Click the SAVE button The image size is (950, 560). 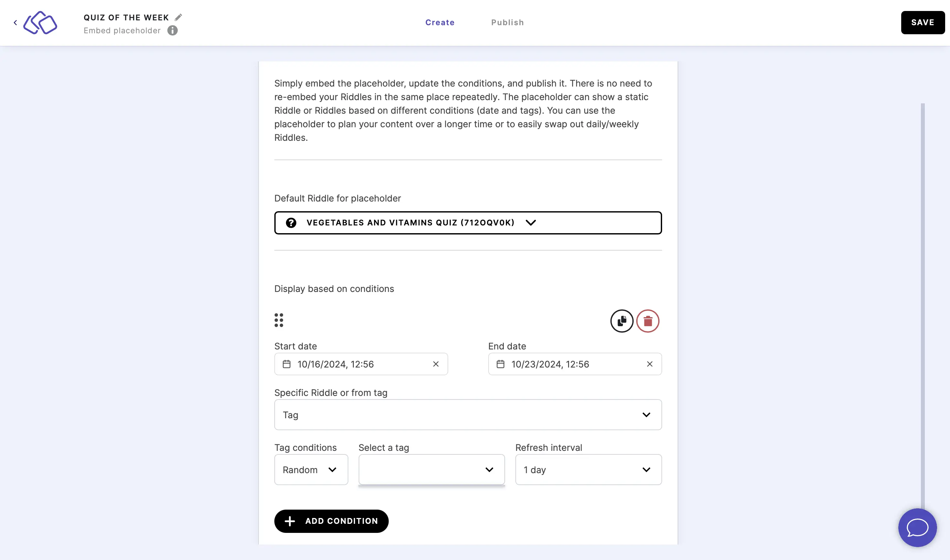click(923, 22)
